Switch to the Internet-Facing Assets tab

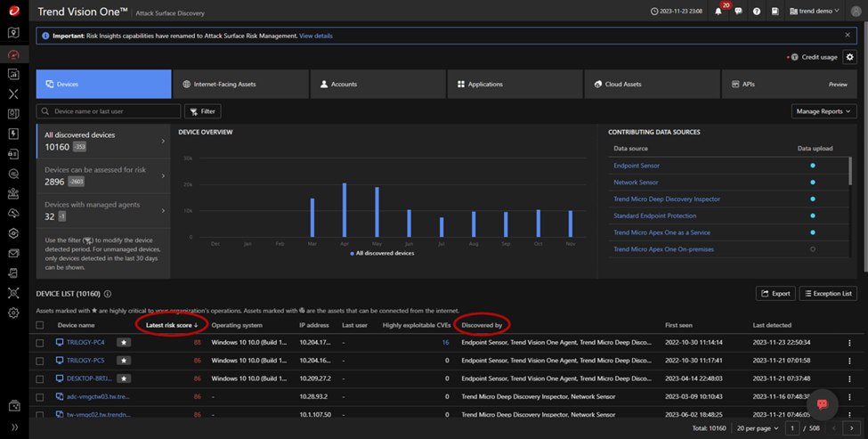click(x=240, y=84)
